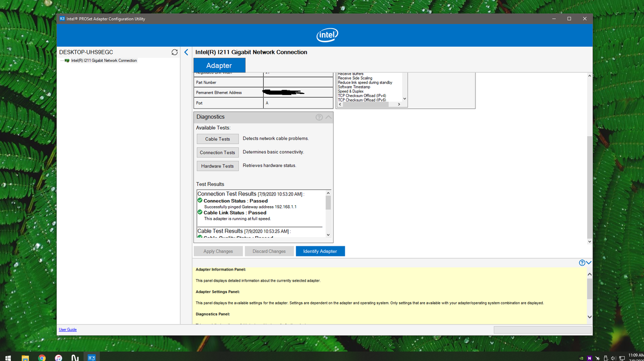The height and width of the screenshot is (361, 644).
Task: Select Speed & Duplex setting
Action: [351, 92]
